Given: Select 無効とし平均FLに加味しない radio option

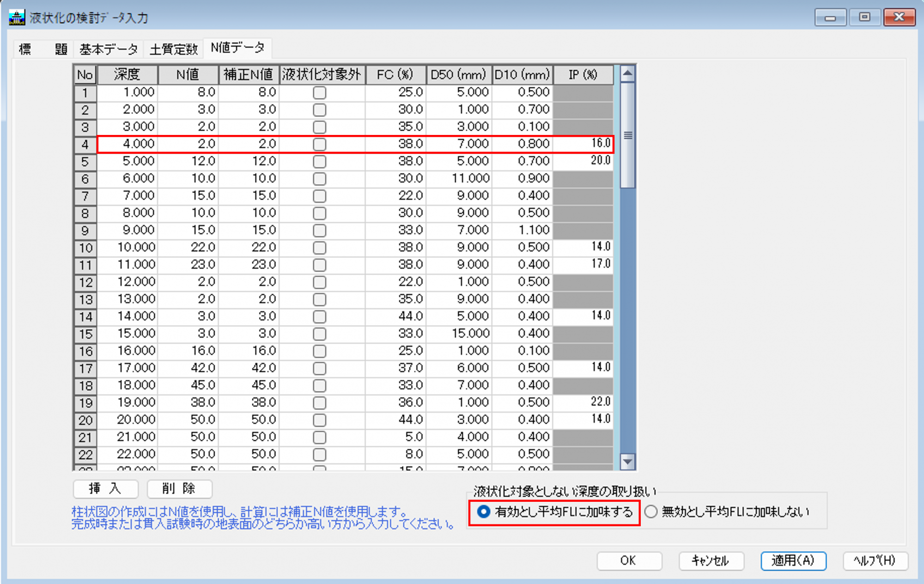Looking at the screenshot, I should click(651, 512).
